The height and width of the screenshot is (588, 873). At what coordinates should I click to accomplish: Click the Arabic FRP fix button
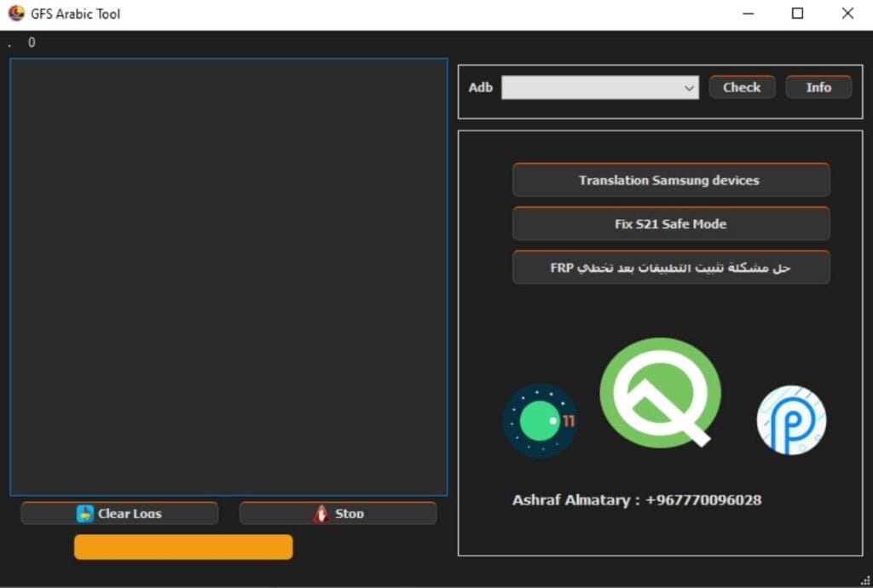click(x=671, y=268)
